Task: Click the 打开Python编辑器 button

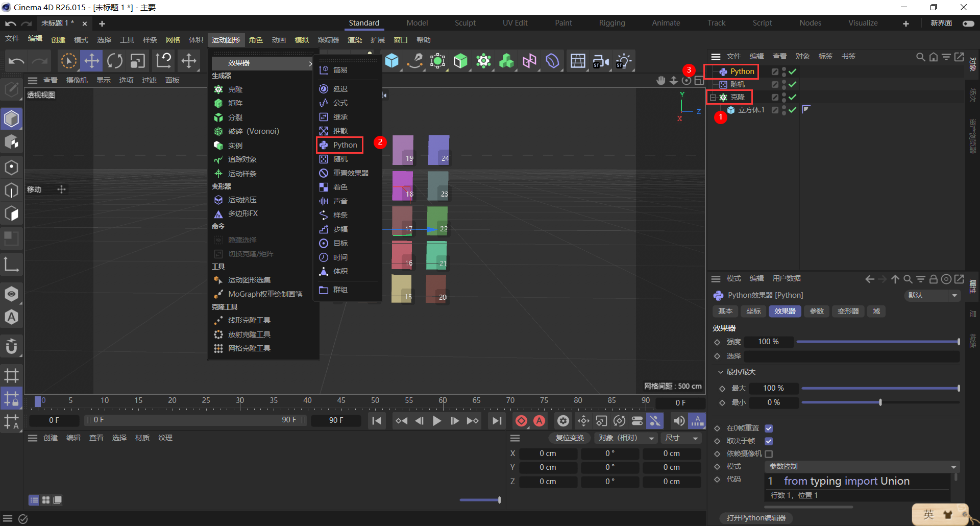Action: point(756,518)
